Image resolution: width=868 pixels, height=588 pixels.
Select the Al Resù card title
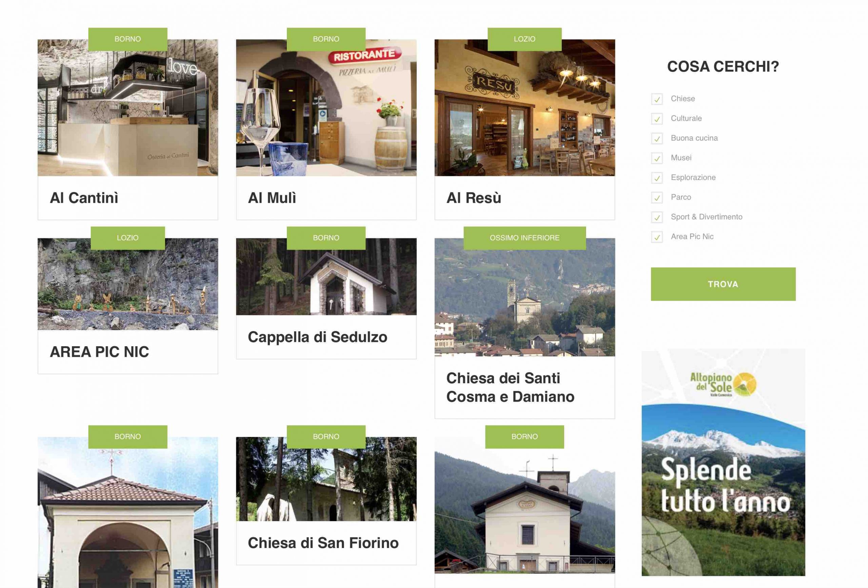pos(474,198)
